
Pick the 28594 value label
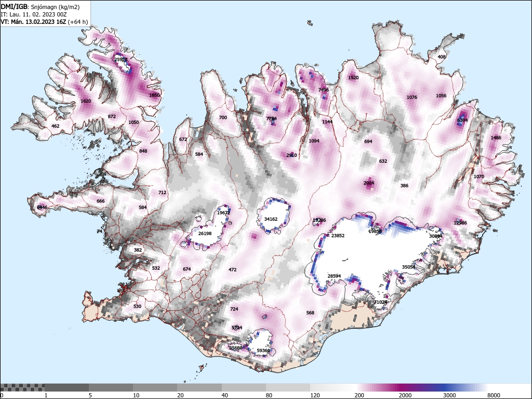[x=334, y=276]
